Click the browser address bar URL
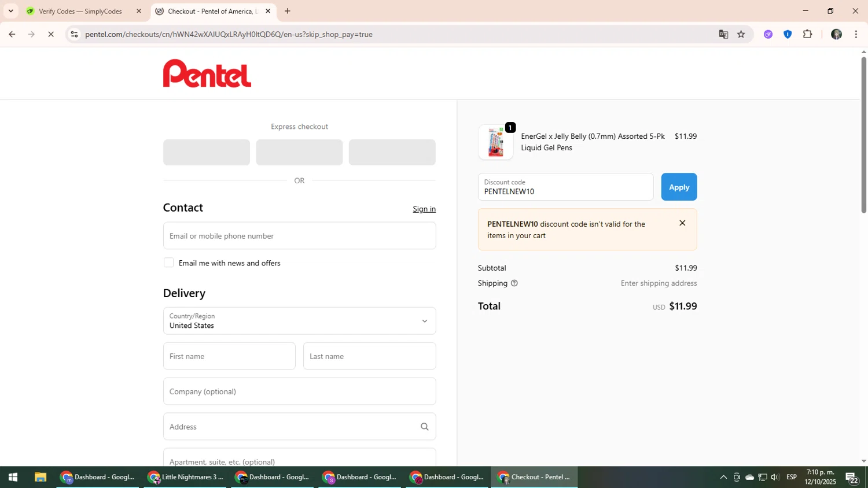The image size is (868, 488). pyautogui.click(x=229, y=34)
